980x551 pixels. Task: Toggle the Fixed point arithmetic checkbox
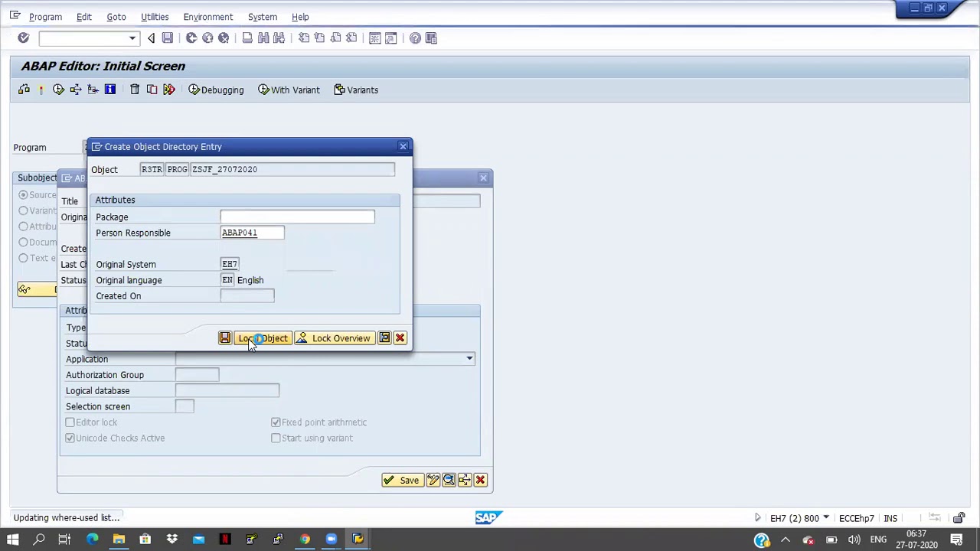pos(276,422)
